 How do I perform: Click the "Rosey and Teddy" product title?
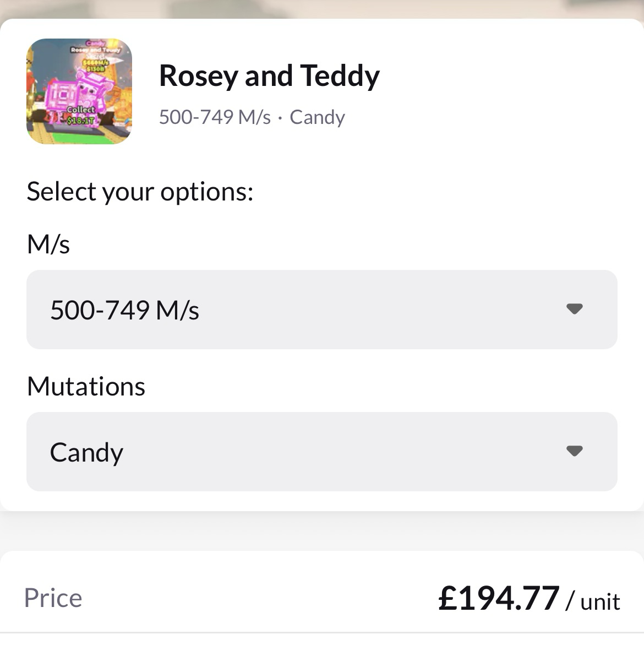[269, 76]
